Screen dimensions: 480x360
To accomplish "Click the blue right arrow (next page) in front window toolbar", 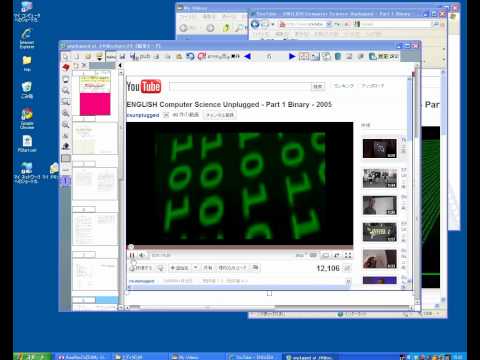I will (x=292, y=56).
